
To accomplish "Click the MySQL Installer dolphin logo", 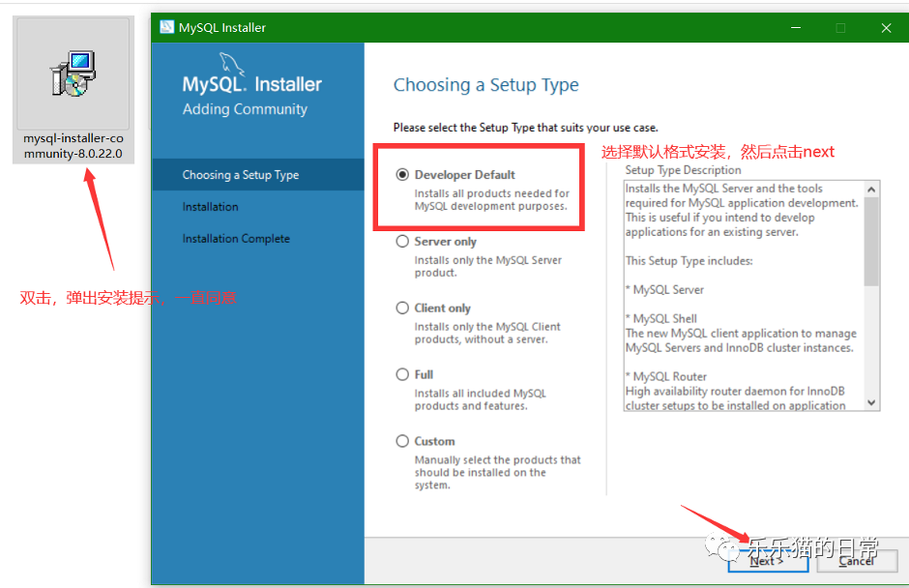I will coord(232,64).
